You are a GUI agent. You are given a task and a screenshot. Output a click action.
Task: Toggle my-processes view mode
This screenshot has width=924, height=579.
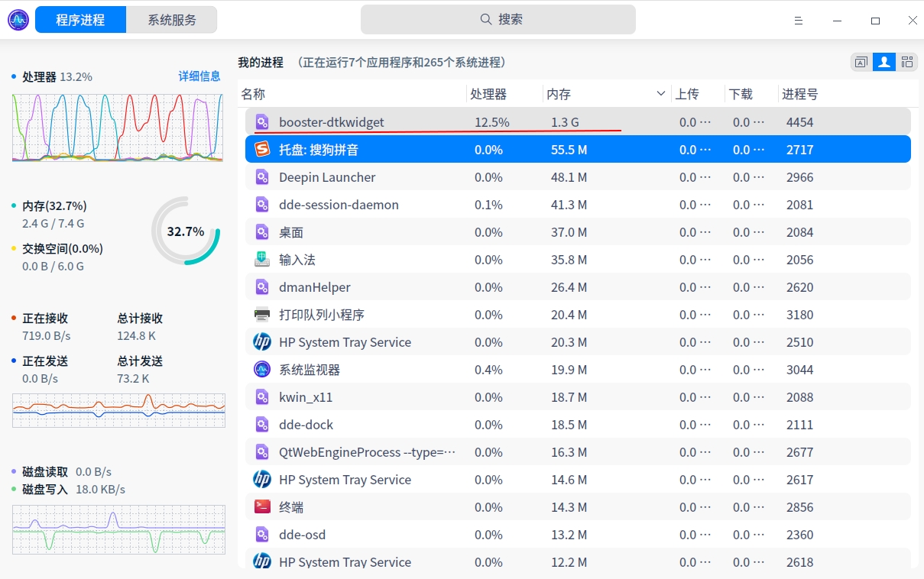click(883, 62)
